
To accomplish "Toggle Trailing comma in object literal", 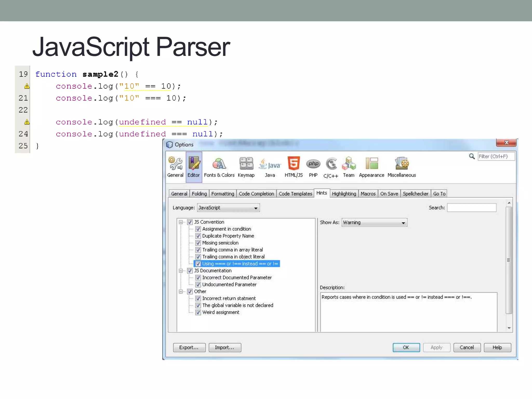I will pos(198,257).
